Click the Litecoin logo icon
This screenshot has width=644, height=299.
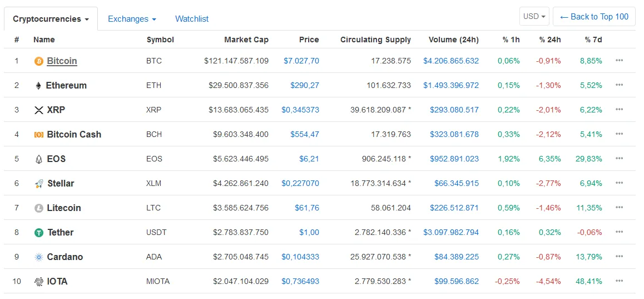tap(38, 208)
